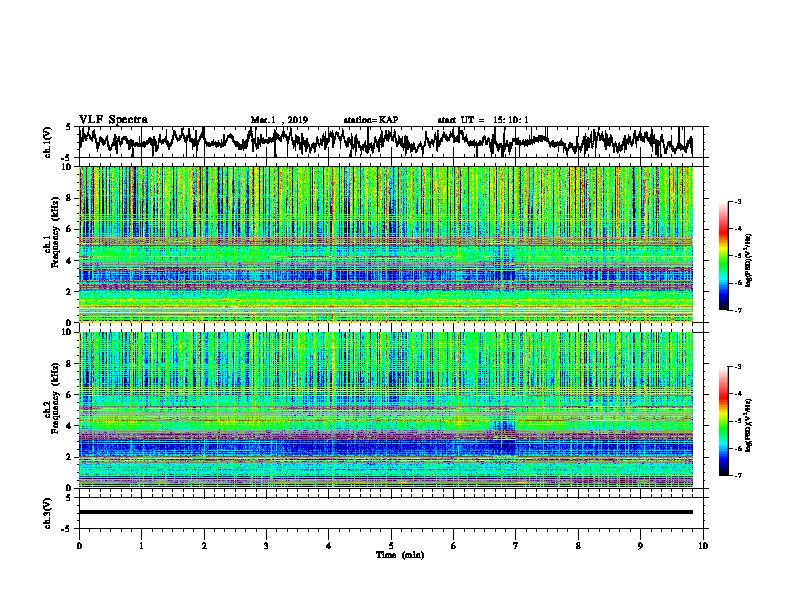Click the ch.1 voltage waveform trace

(385, 142)
